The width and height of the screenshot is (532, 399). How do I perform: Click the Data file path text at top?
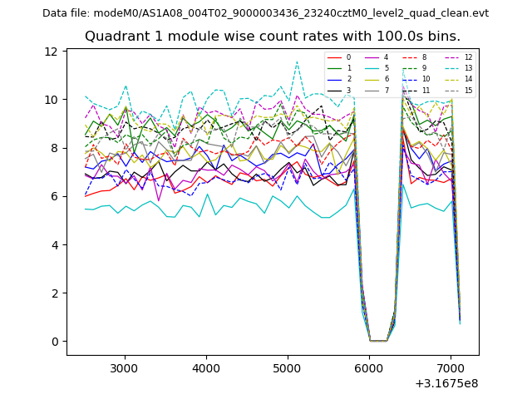(265, 13)
